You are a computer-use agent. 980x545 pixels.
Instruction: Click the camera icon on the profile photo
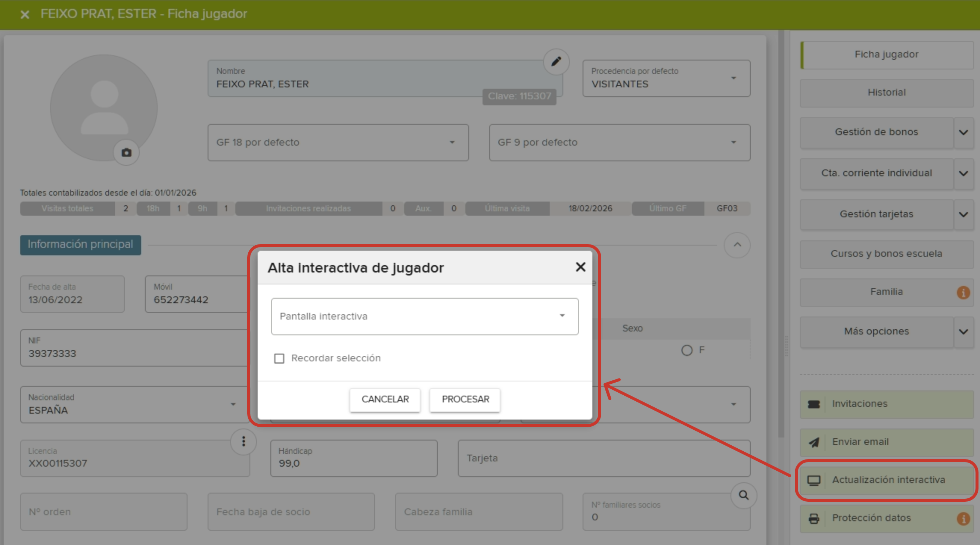pos(126,153)
